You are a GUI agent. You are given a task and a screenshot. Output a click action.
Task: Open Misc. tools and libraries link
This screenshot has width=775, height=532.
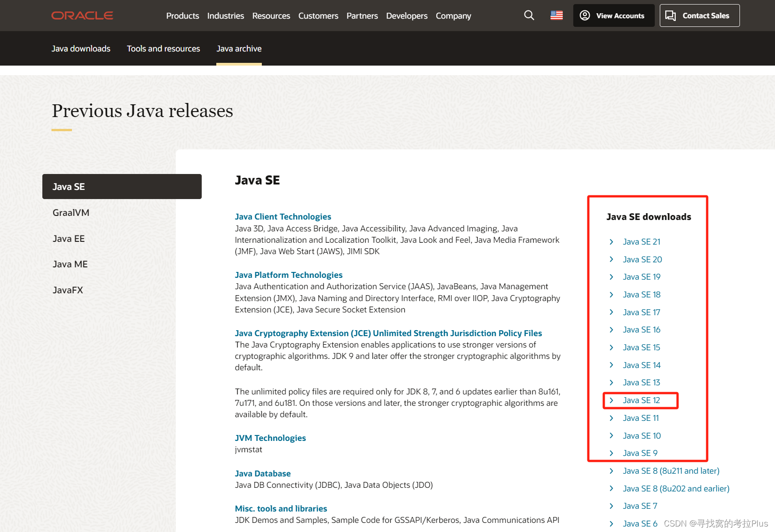point(281,509)
